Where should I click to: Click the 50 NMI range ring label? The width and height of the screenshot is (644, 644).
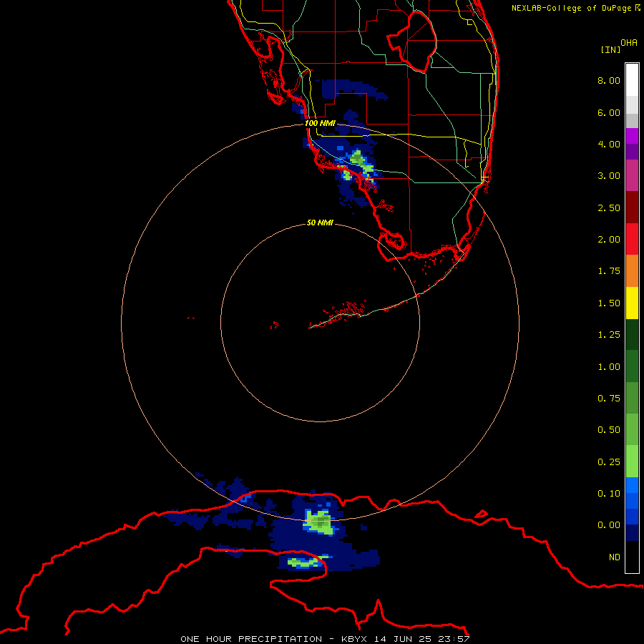[320, 223]
